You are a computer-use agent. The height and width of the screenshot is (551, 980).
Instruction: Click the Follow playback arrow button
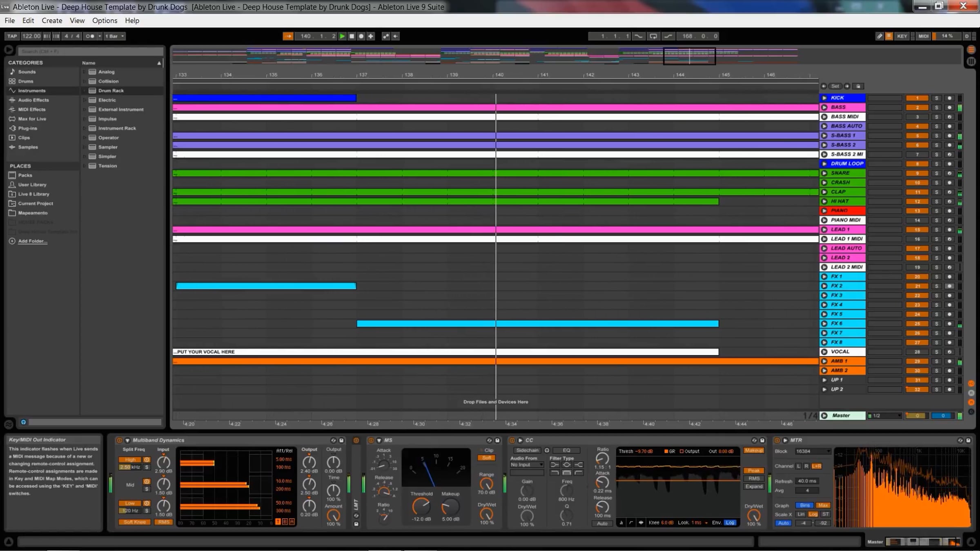coord(288,36)
